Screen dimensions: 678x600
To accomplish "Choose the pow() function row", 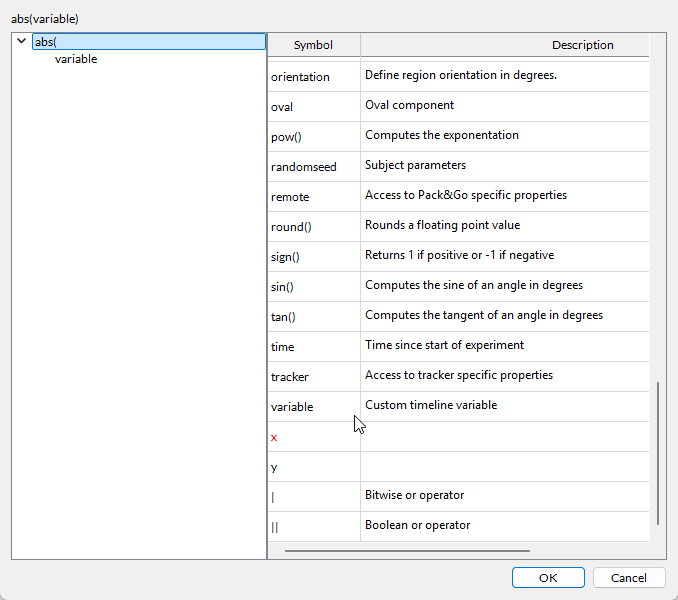I will click(288, 137).
